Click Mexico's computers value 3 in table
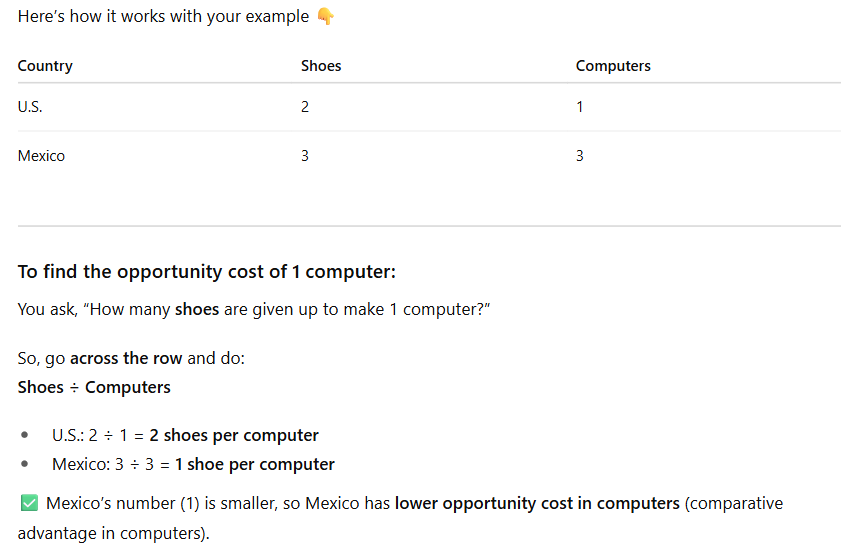841x556 pixels. (x=580, y=156)
